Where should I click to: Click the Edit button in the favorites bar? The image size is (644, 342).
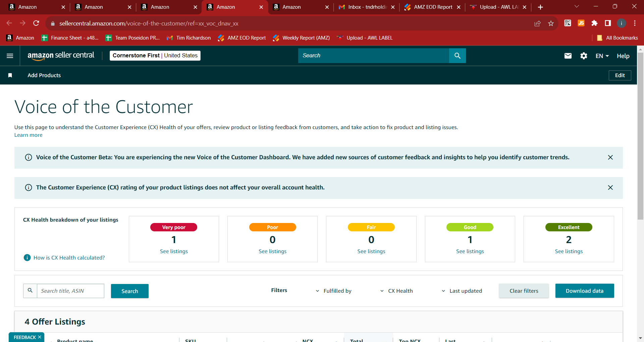pyautogui.click(x=620, y=75)
